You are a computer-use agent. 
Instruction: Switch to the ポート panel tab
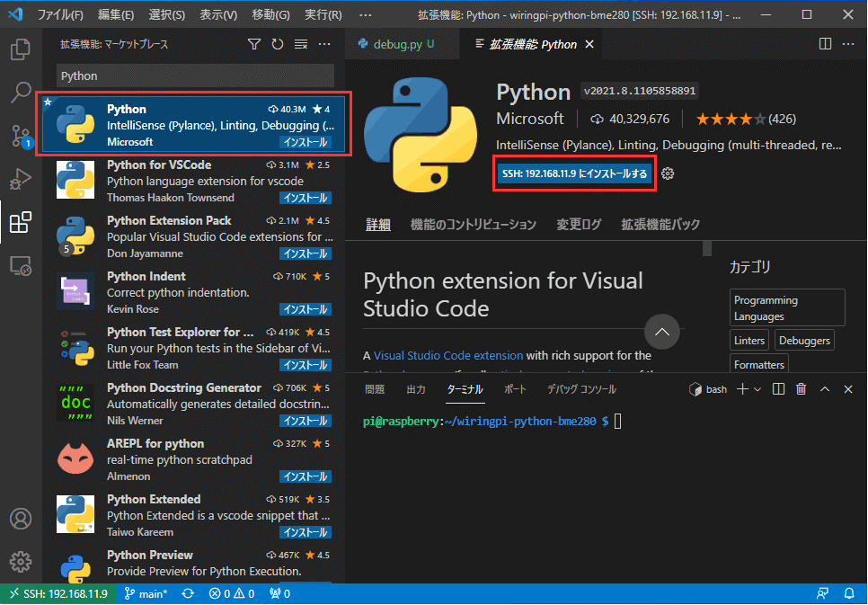point(515,389)
